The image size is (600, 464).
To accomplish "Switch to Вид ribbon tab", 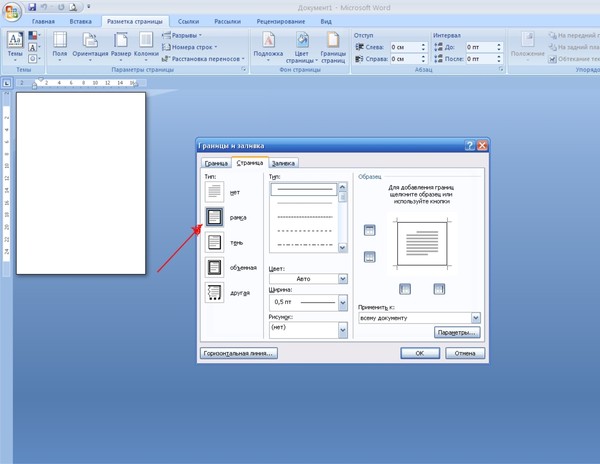I will [x=326, y=21].
